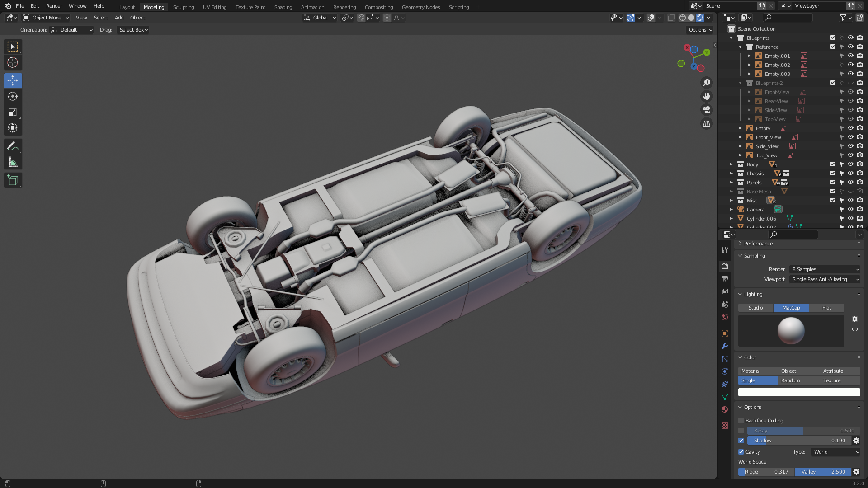Click the camera view icon in viewport
The width and height of the screenshot is (868, 488).
pyautogui.click(x=706, y=110)
